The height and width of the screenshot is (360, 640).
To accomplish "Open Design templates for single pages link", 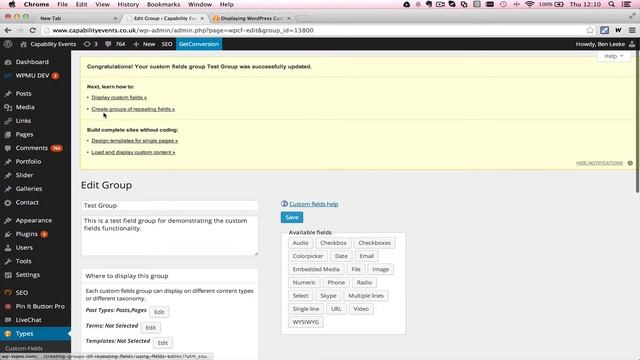I will point(135,141).
